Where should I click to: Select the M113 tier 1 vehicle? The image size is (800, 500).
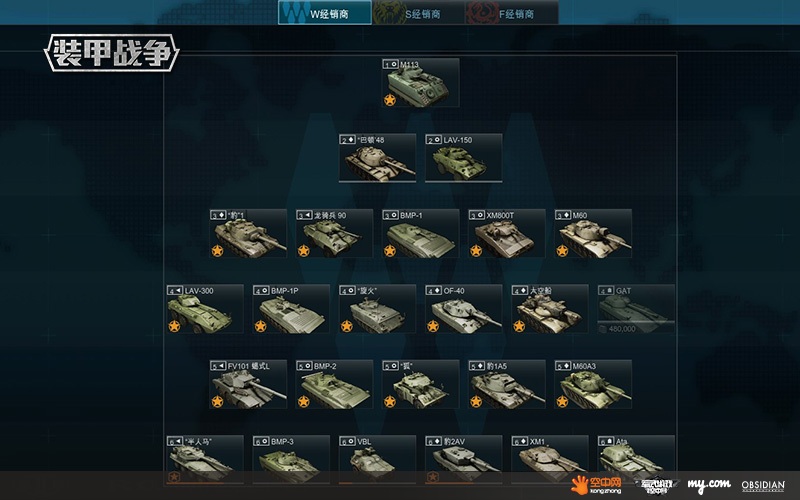click(x=420, y=83)
